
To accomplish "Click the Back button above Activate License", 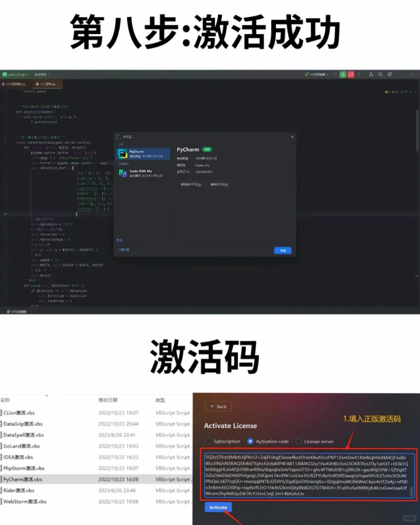I will click(218, 406).
